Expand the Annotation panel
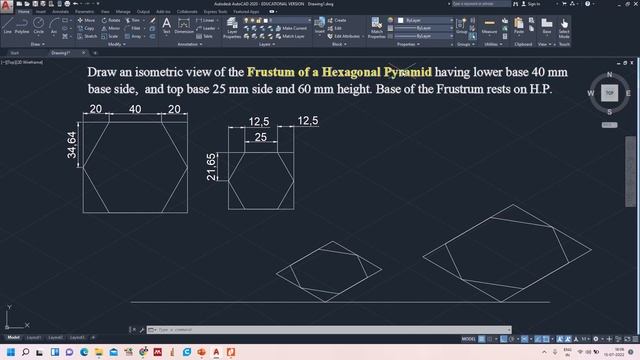 (x=190, y=44)
